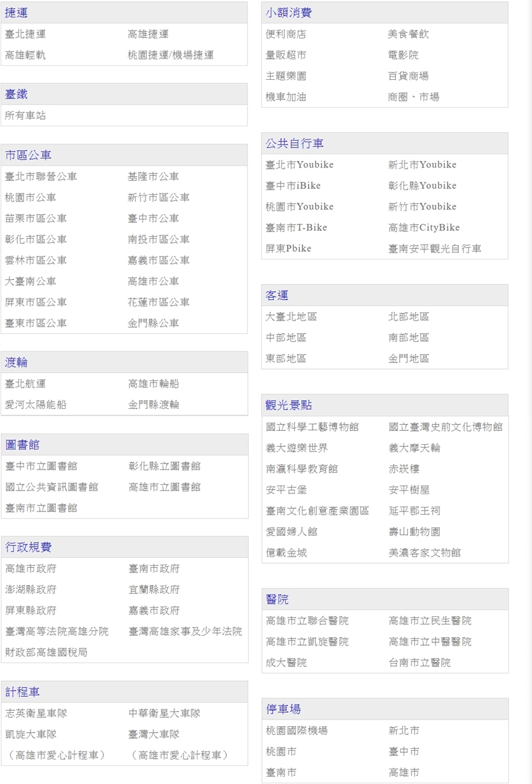Open 金門縣公車 link
Viewport: 532px width, 784px height.
(153, 323)
